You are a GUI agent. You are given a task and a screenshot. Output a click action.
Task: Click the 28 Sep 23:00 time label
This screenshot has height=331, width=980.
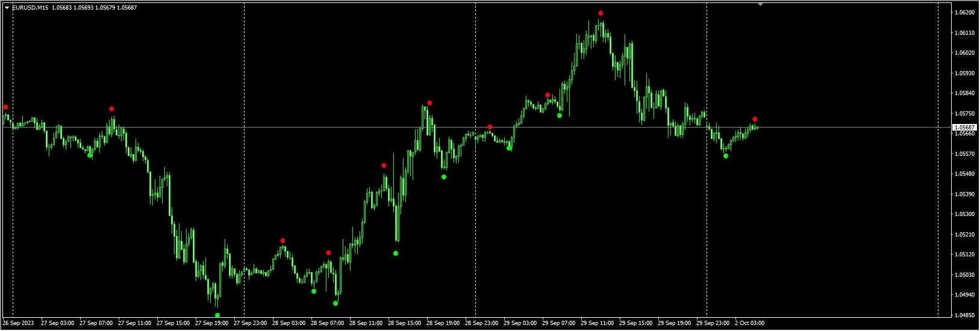tap(481, 324)
